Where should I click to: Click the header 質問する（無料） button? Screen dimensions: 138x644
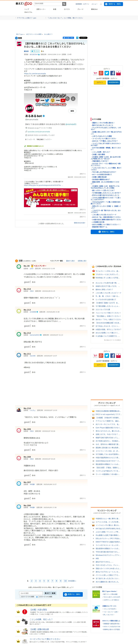click(113, 4)
